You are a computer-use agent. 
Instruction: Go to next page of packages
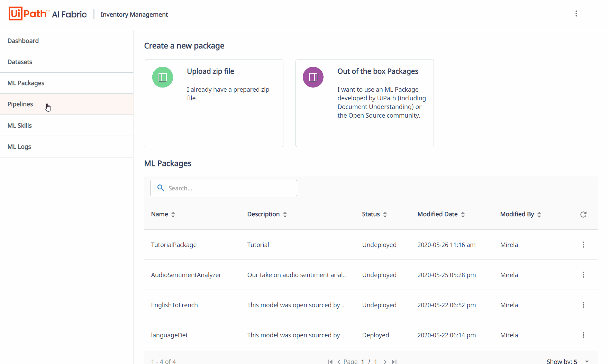pos(385,362)
